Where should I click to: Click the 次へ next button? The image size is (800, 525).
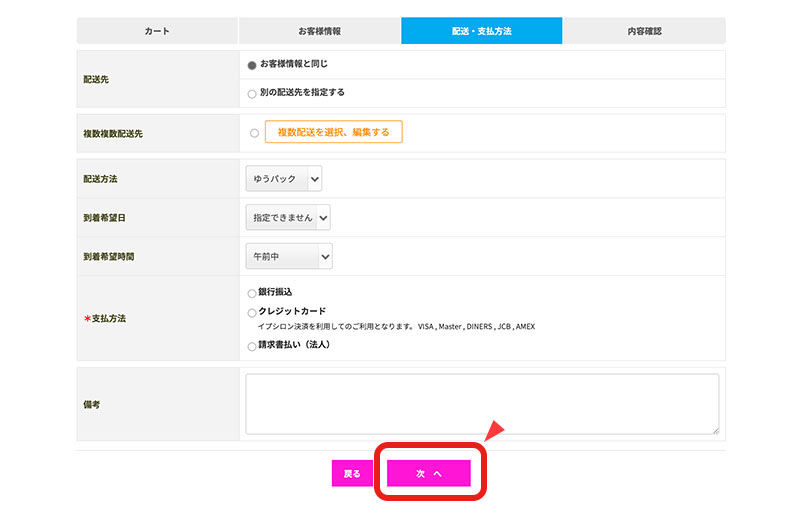(x=428, y=473)
